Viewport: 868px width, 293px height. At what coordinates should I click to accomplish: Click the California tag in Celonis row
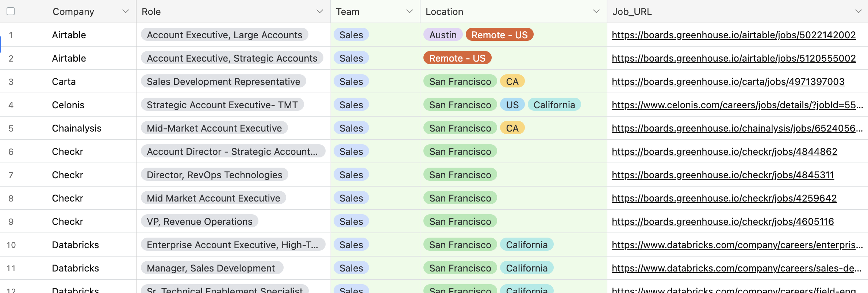554,105
